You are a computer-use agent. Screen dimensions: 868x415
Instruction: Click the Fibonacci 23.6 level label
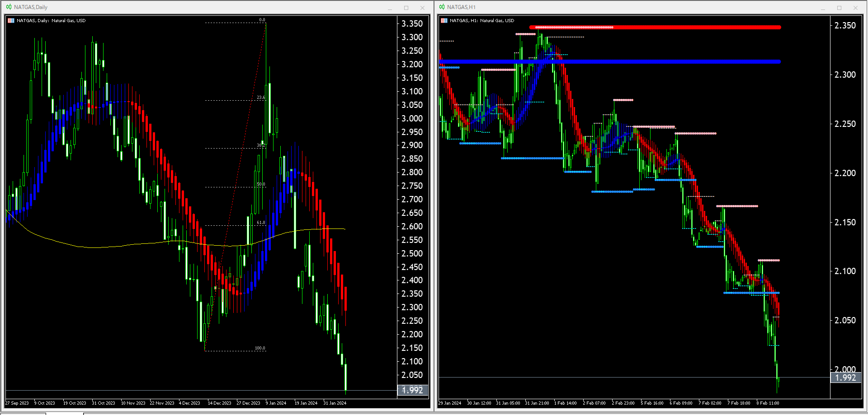[261, 98]
